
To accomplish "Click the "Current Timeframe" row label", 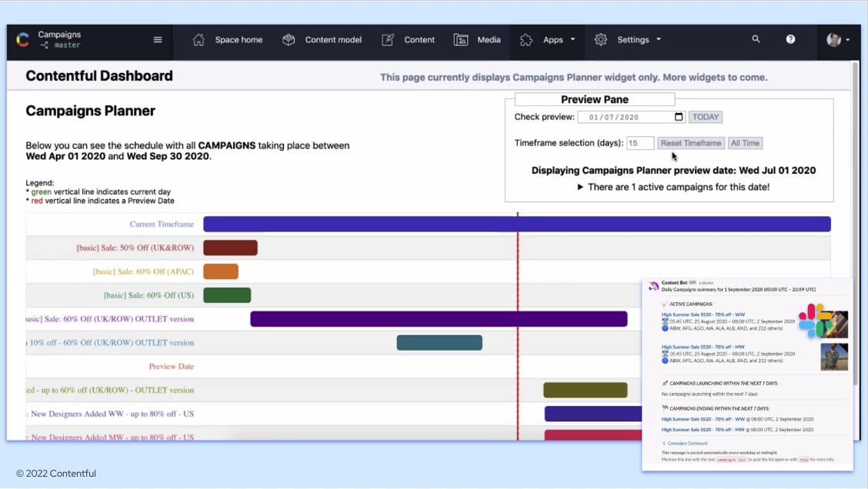I will click(x=162, y=224).
